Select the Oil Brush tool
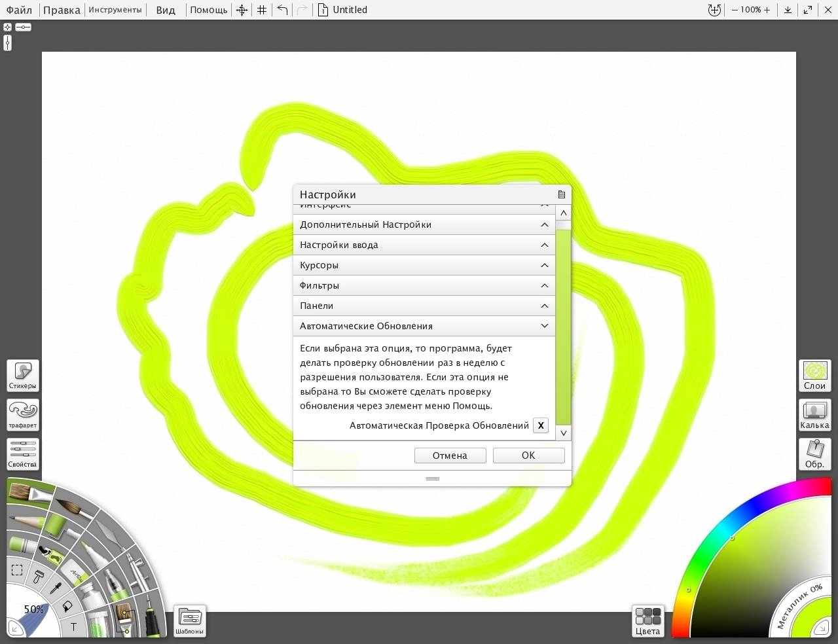The height and width of the screenshot is (644, 838). 29,493
